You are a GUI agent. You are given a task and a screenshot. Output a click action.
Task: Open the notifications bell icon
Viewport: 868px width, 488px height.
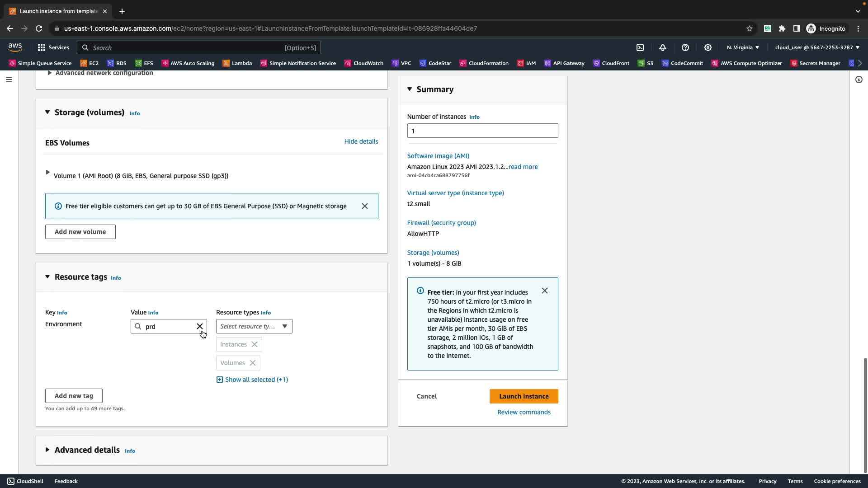663,47
